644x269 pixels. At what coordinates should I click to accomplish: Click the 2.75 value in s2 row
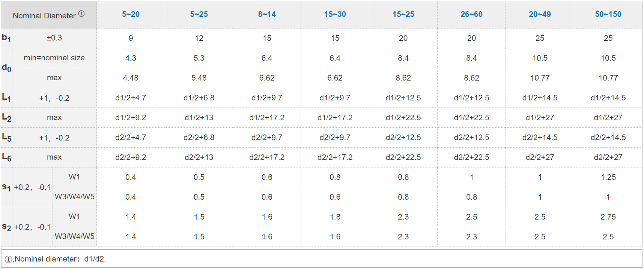click(608, 217)
